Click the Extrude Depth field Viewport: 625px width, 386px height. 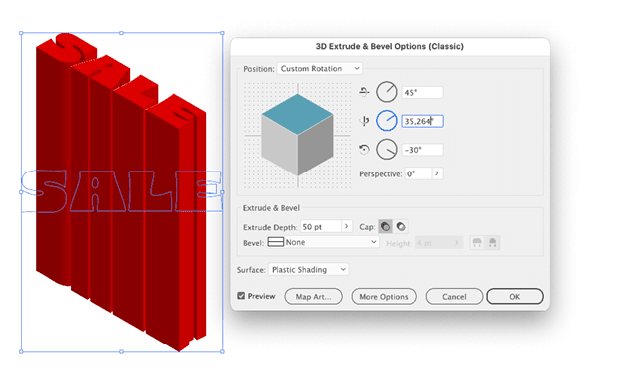tap(321, 226)
